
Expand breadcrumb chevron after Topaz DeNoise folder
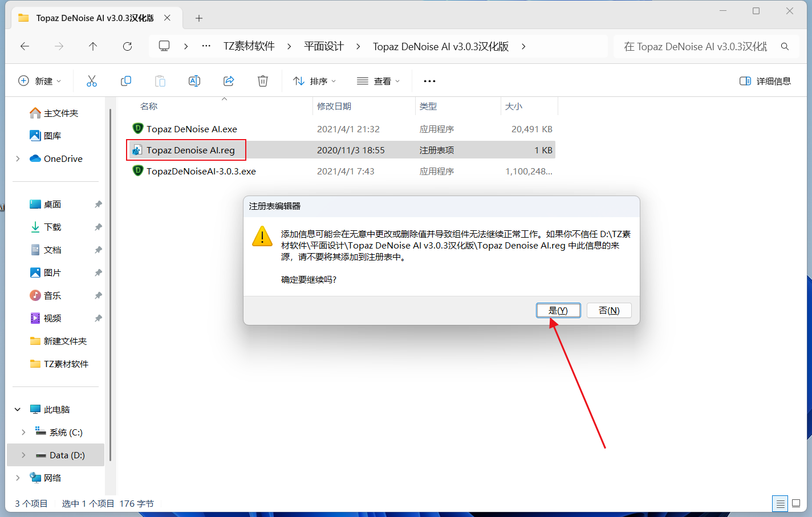[x=523, y=46]
